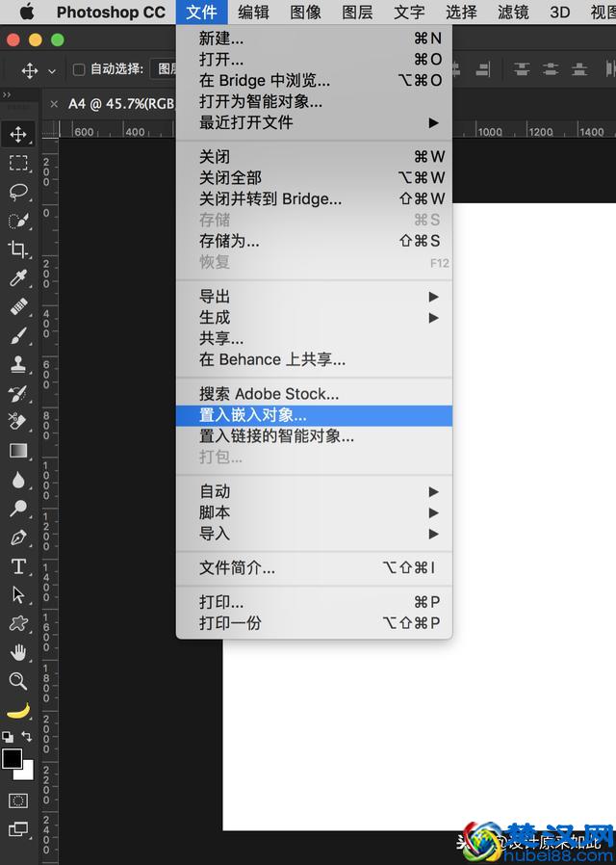The width and height of the screenshot is (616, 865).
Task: Toggle Quick Mask mode
Action: (18, 799)
